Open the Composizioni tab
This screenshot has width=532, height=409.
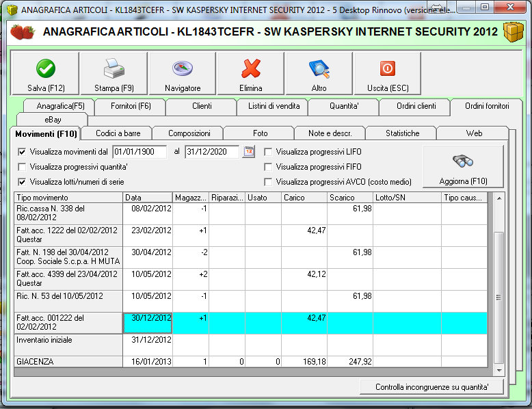coord(189,133)
